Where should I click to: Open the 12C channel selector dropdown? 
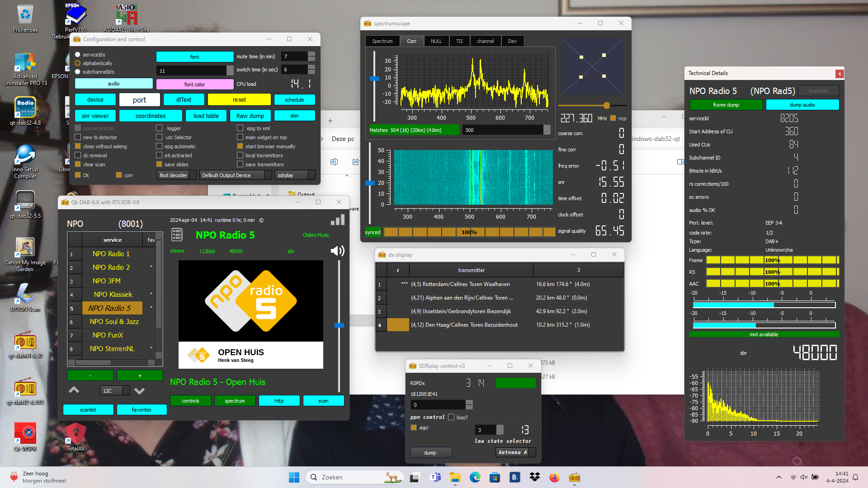click(x=115, y=391)
